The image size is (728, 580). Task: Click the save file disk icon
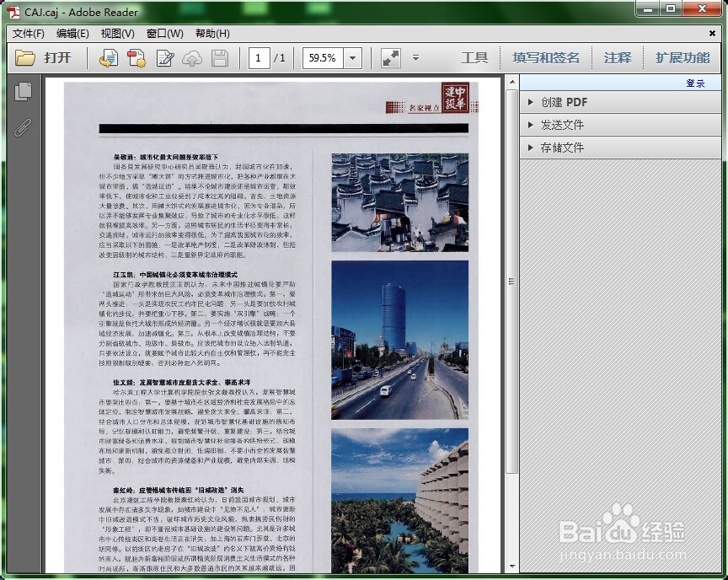pos(218,57)
